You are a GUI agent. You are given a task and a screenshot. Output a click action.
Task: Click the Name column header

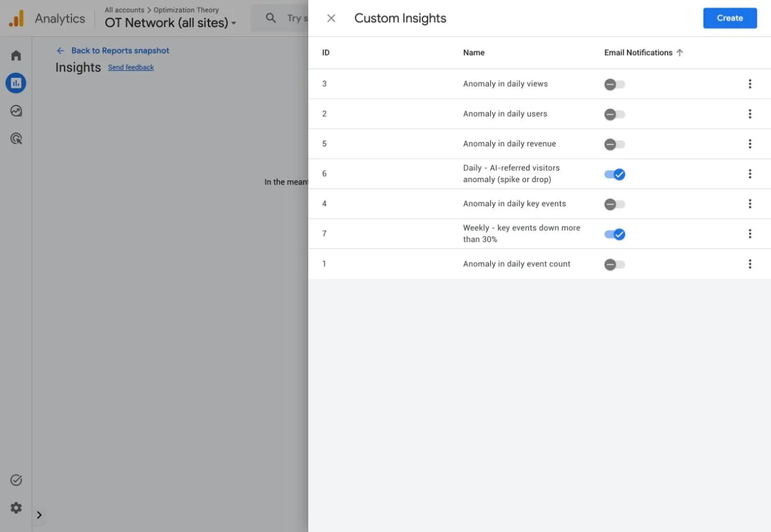(x=474, y=53)
